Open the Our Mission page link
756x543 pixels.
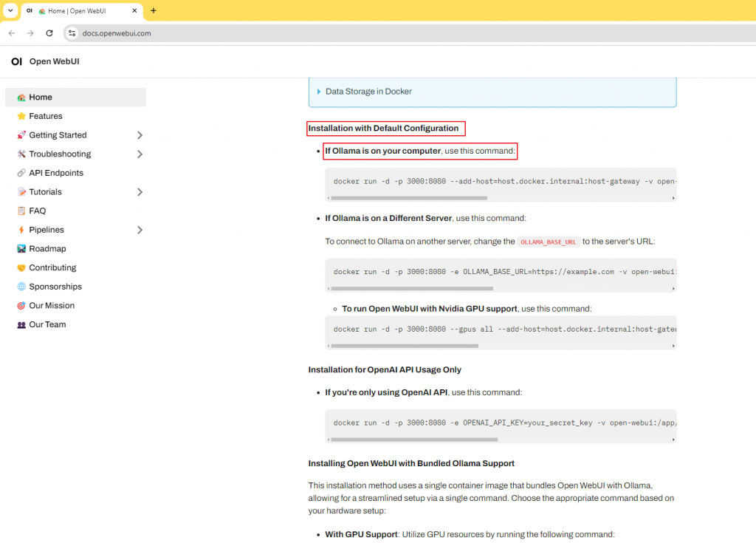[x=76, y=306]
